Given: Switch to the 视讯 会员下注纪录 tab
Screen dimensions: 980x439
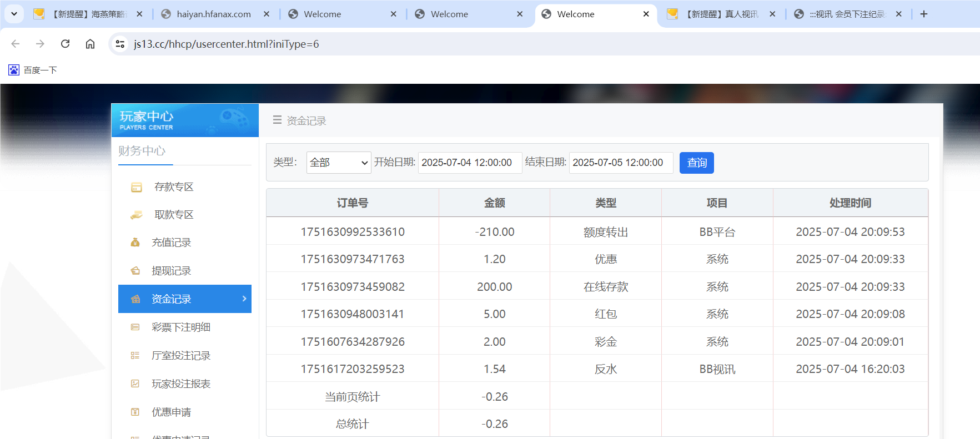Looking at the screenshot, I should tap(846, 14).
